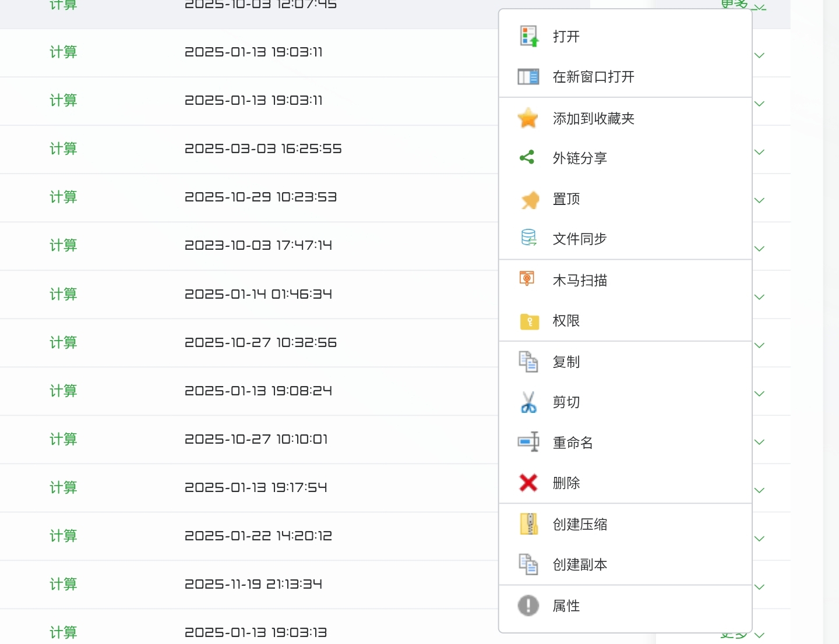
Task: Click the rename cursor icon for 重命名
Action: (x=528, y=442)
